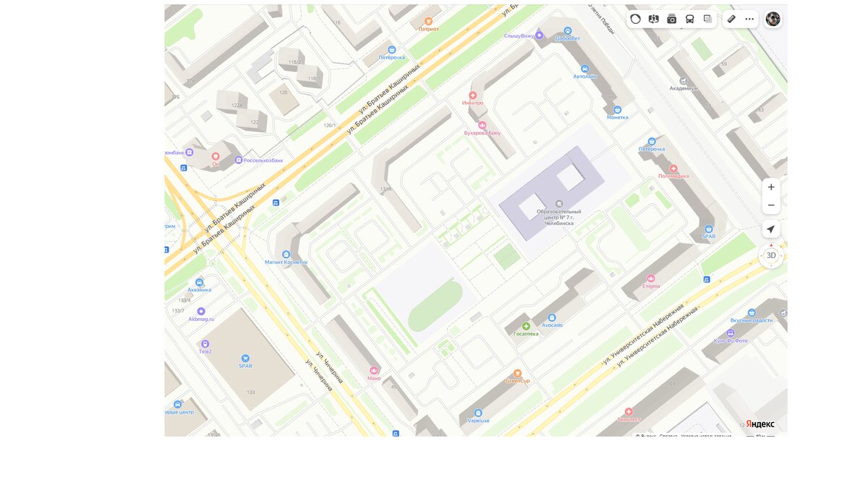The image size is (868, 488).
Task: Select Магнит Косметик shop marker
Action: click(x=286, y=254)
